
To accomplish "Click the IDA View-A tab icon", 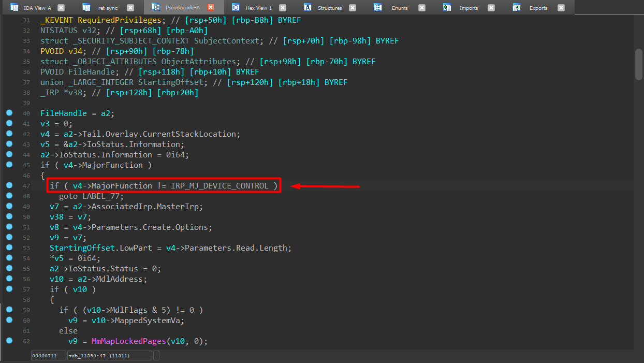I will click(x=14, y=7).
